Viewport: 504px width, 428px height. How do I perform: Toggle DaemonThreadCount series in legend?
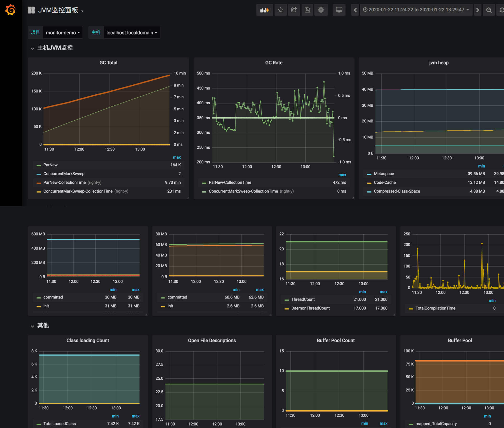310,308
